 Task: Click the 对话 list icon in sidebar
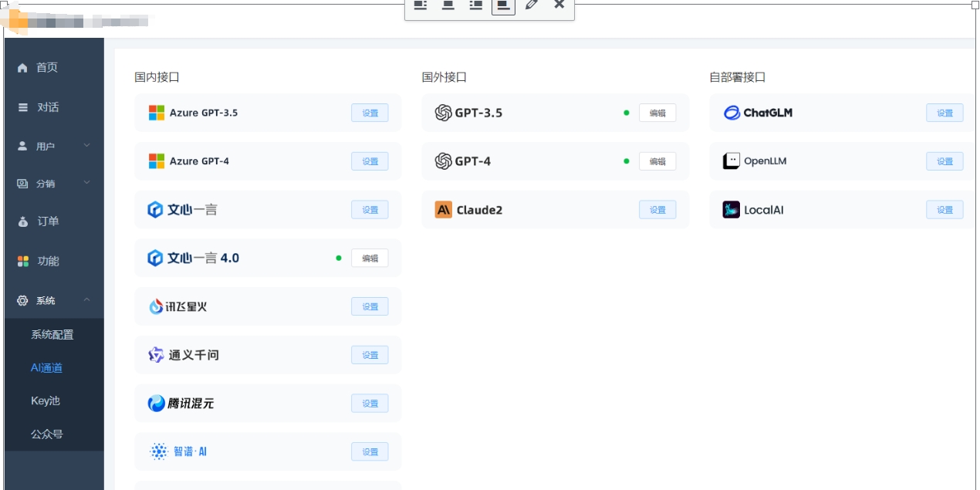coord(22,107)
